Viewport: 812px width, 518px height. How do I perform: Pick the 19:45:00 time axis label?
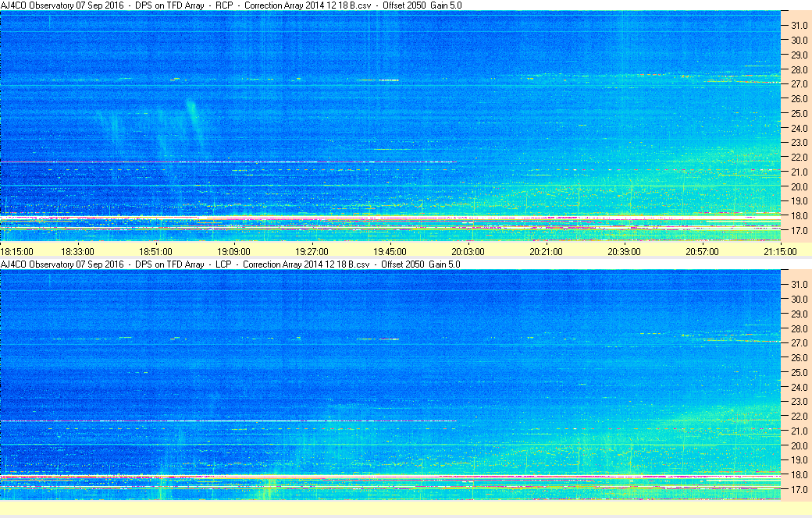[x=390, y=251]
